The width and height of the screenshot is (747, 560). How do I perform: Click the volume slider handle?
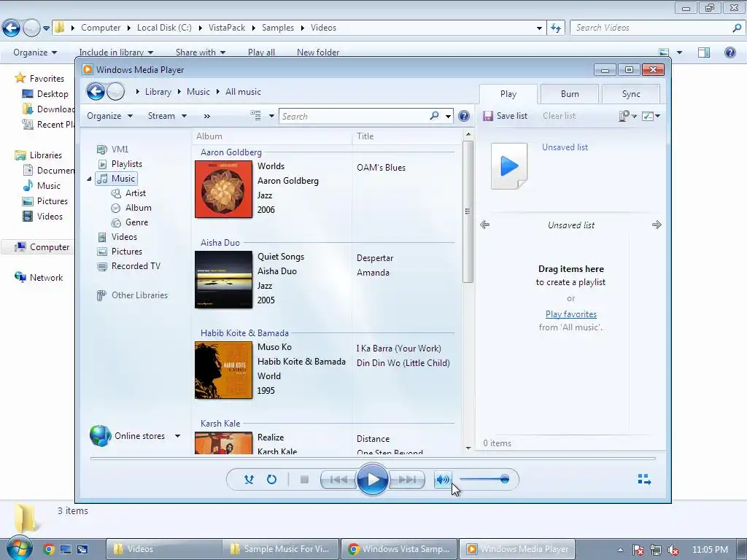tap(505, 479)
